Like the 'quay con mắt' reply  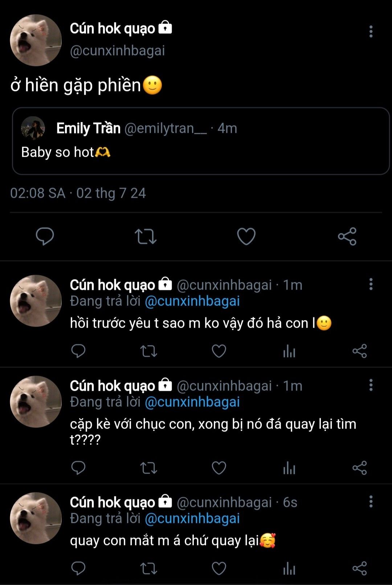pos(219,568)
